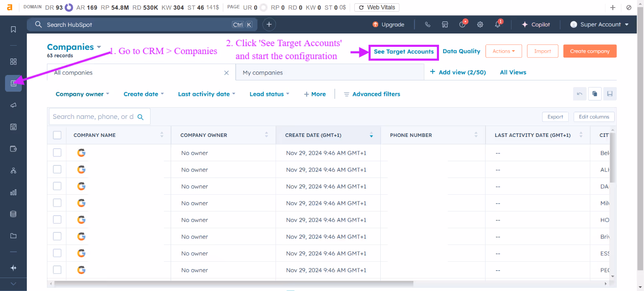Click the Automations workflow icon in the sidebar
644x291 pixels.
(13, 170)
